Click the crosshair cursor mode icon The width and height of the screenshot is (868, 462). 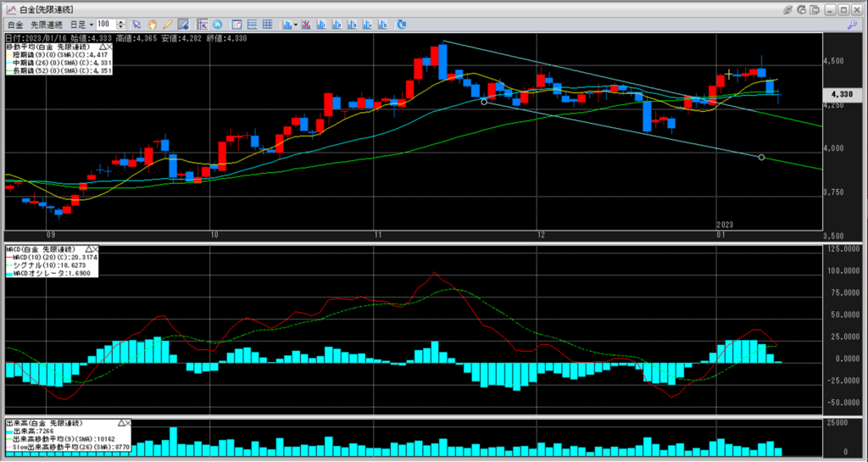tap(203, 25)
